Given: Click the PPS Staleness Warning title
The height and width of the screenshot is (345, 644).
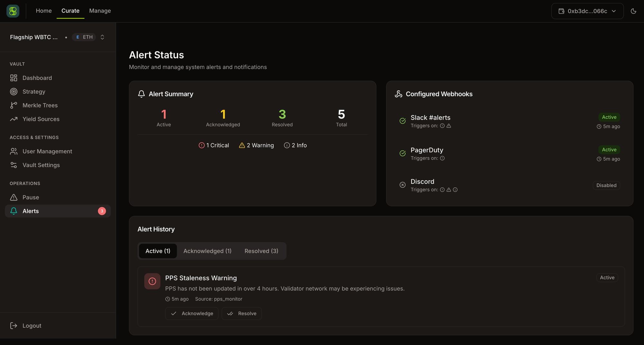Looking at the screenshot, I should click(201, 278).
